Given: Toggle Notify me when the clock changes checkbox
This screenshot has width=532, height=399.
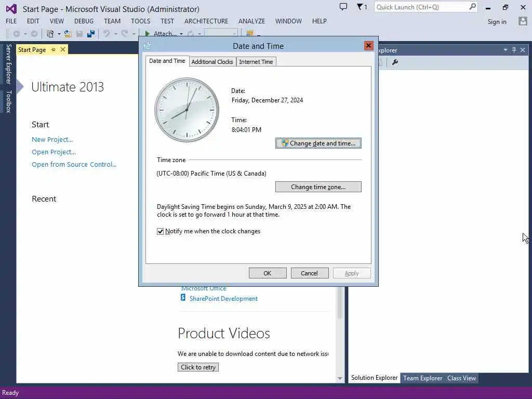Looking at the screenshot, I should (x=160, y=231).
